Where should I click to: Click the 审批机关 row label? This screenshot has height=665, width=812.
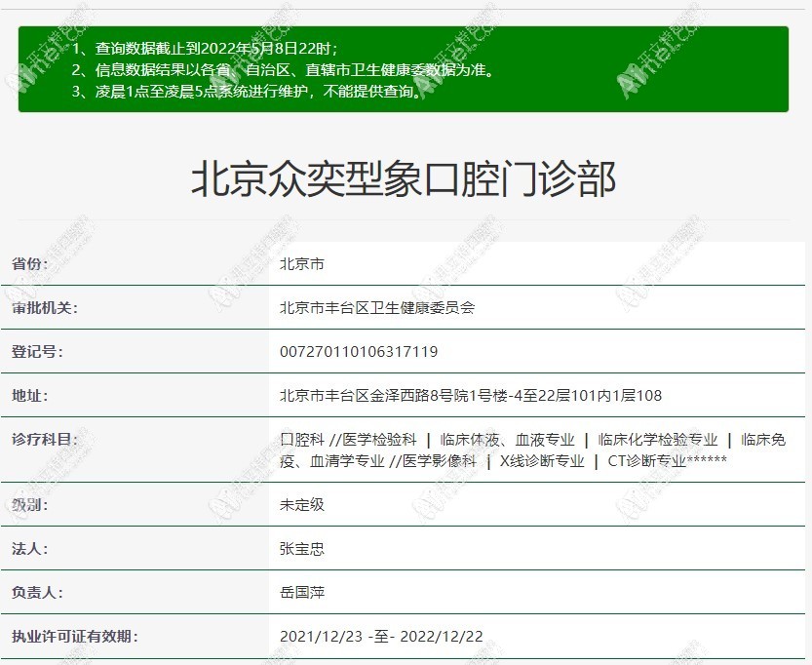[44, 308]
